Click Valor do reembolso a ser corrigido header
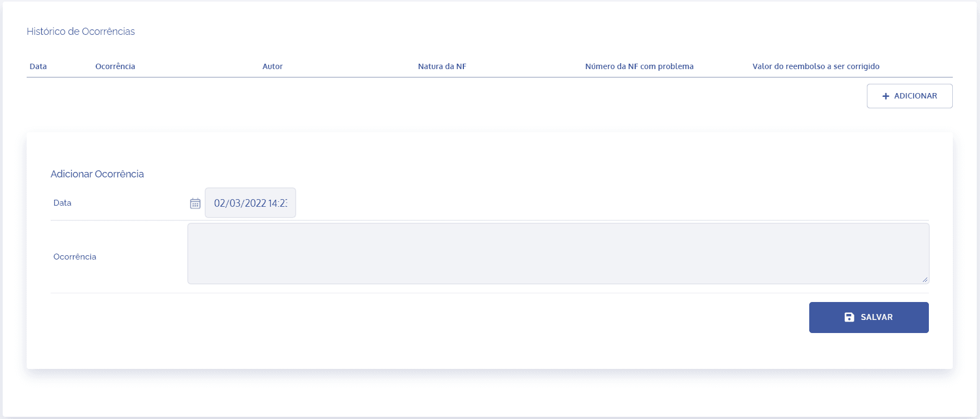This screenshot has width=980, height=419. point(816,66)
